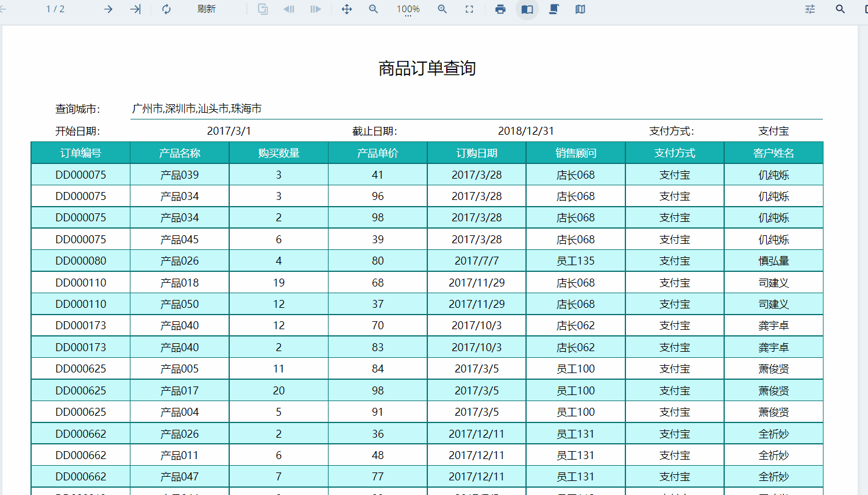The height and width of the screenshot is (495, 868).
Task: Jump to the last page
Action: click(135, 9)
